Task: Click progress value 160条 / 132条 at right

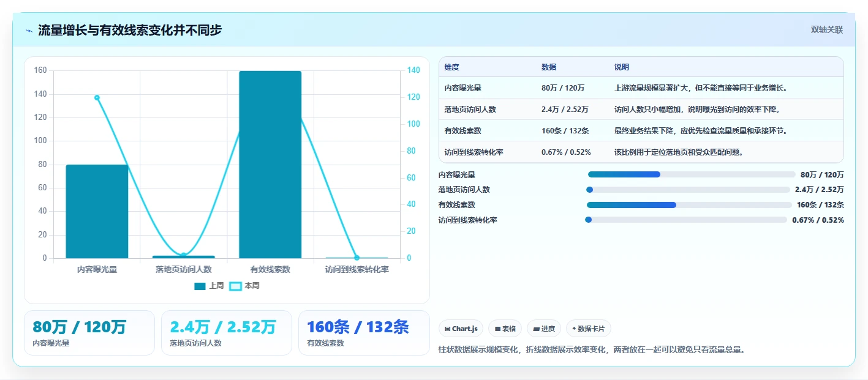Action: coord(820,205)
